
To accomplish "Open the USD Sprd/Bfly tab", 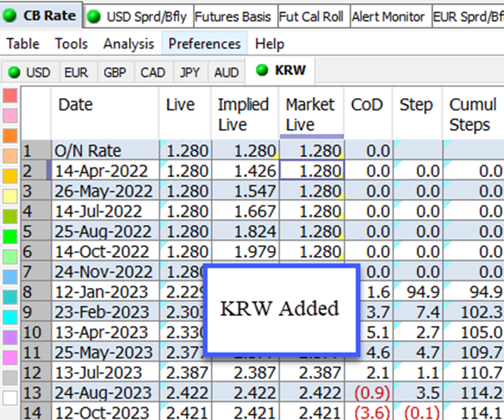I will point(138,17).
